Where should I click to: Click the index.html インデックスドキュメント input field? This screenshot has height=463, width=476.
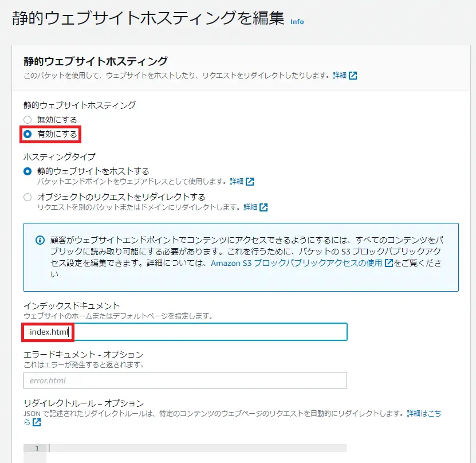(172, 332)
